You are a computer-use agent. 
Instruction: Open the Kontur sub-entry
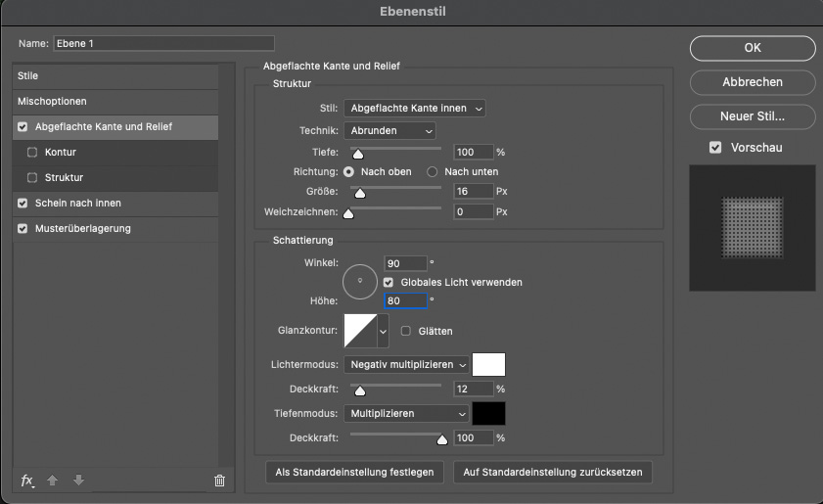(115, 153)
